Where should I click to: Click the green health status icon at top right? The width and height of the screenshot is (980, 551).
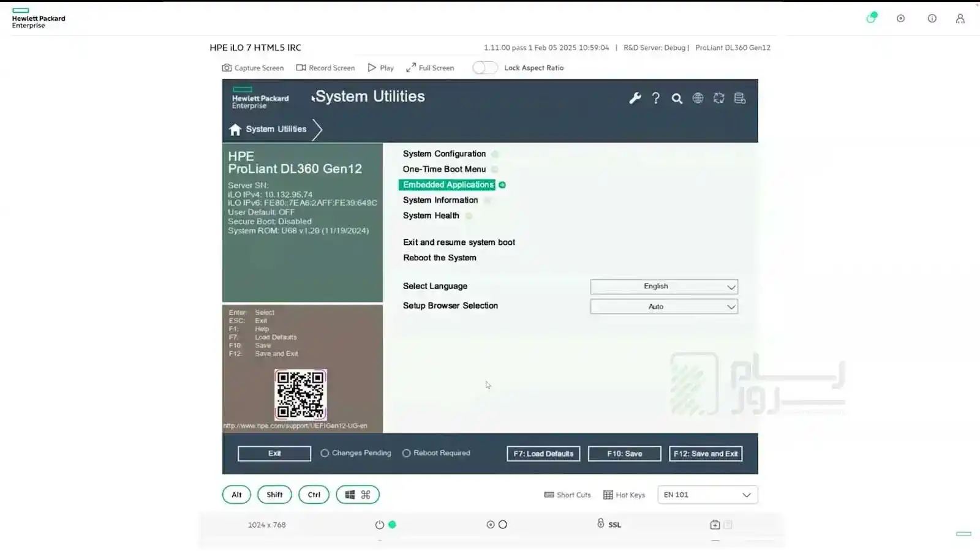[872, 18]
